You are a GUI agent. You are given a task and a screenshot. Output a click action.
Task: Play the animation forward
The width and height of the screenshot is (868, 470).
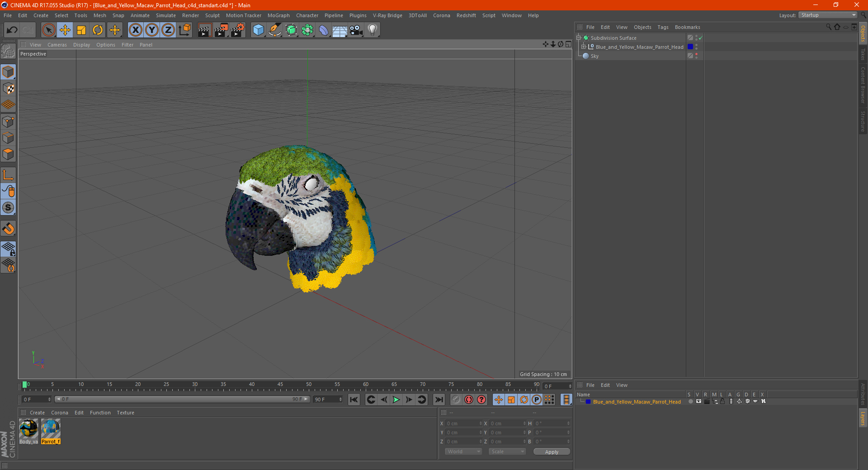pyautogui.click(x=396, y=399)
